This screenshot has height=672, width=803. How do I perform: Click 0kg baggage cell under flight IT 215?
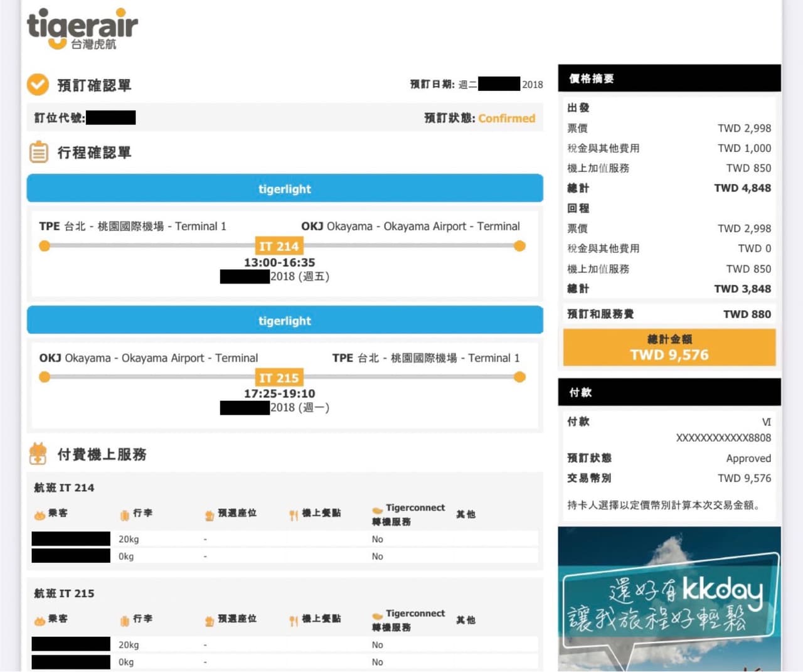[126, 662]
